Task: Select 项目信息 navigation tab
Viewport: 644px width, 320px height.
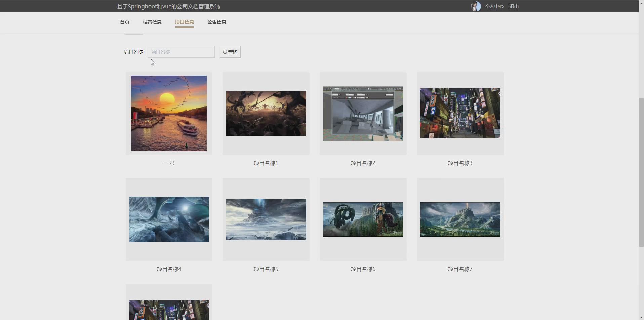Action: click(185, 22)
